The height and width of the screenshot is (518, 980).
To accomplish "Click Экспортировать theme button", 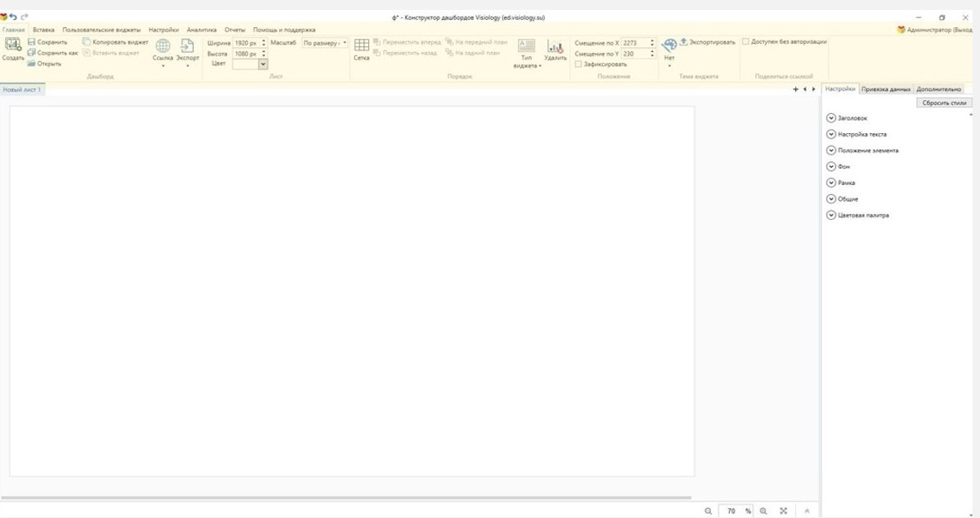I will coord(708,42).
